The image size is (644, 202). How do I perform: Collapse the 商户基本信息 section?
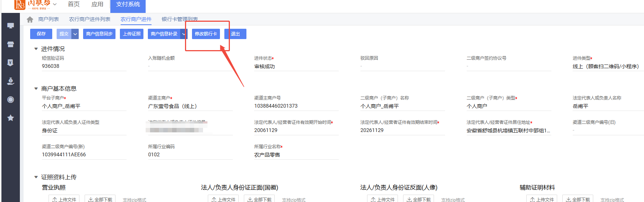[36, 88]
